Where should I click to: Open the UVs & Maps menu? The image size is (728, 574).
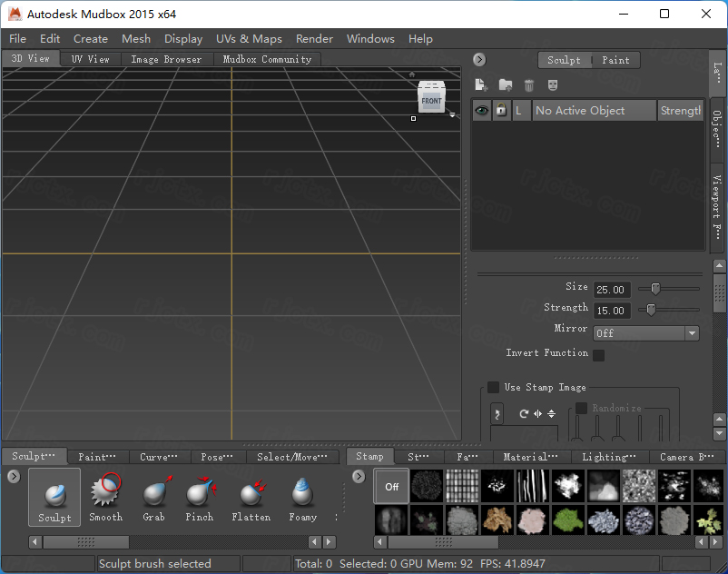coord(249,39)
